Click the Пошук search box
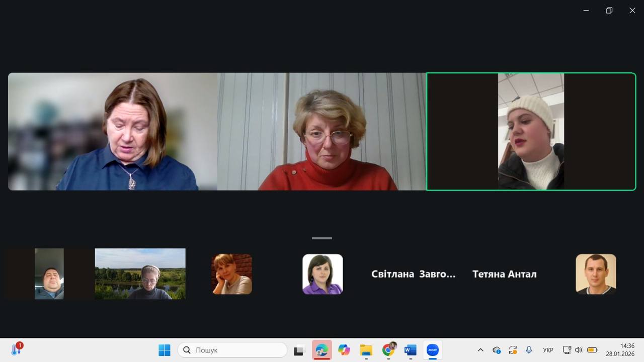Image resolution: width=644 pixels, height=362 pixels. click(x=232, y=350)
